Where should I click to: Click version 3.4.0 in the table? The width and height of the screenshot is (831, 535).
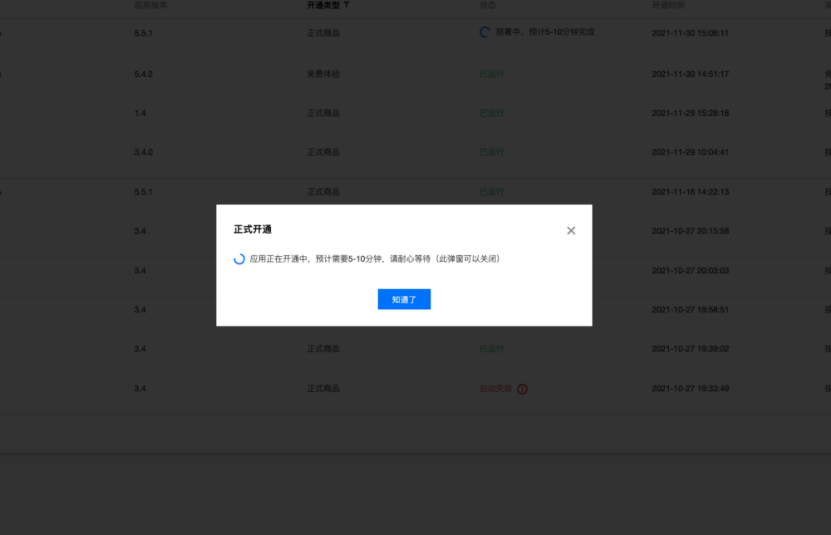tap(143, 152)
